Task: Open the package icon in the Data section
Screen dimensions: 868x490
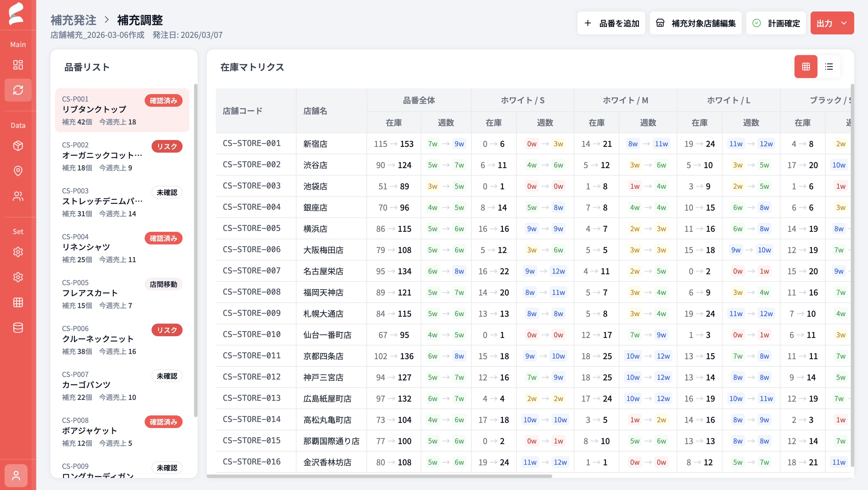Action: 18,146
